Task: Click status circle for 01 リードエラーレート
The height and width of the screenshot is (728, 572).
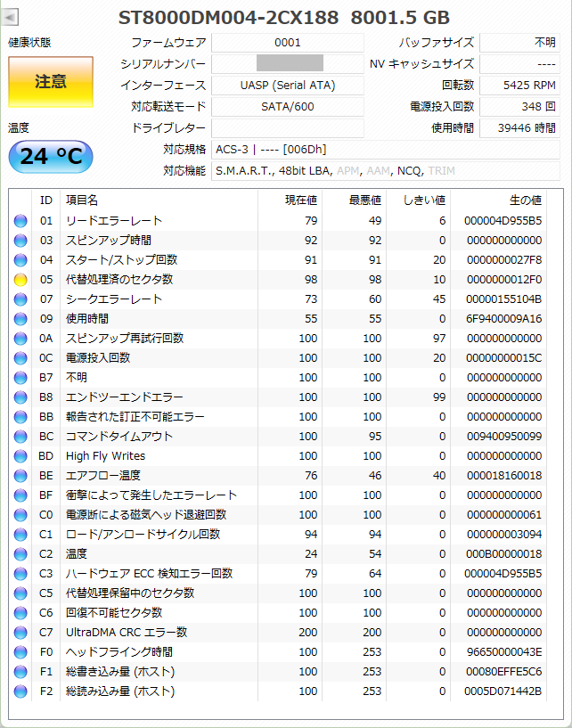Action: (x=20, y=221)
